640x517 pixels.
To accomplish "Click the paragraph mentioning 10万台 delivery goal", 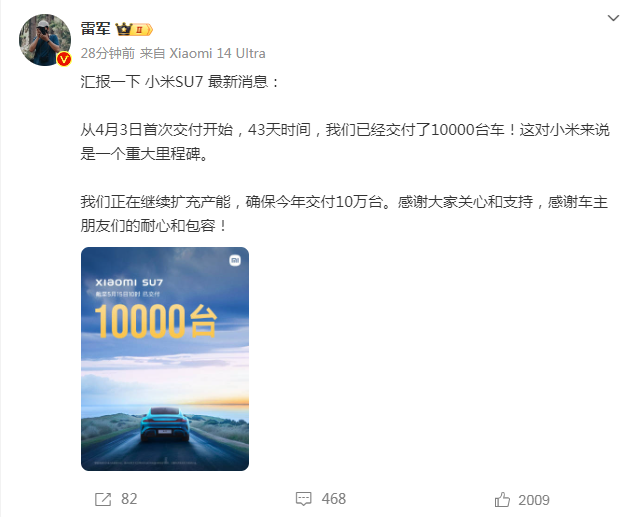I will pyautogui.click(x=344, y=213).
